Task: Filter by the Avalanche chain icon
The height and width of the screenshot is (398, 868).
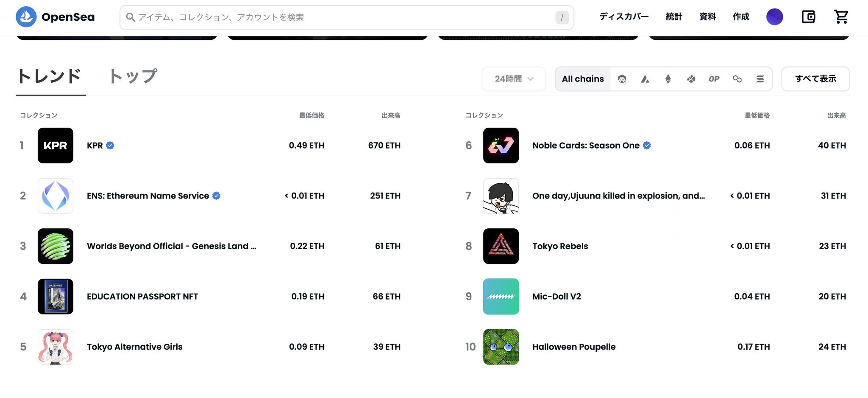Action: pyautogui.click(x=645, y=79)
